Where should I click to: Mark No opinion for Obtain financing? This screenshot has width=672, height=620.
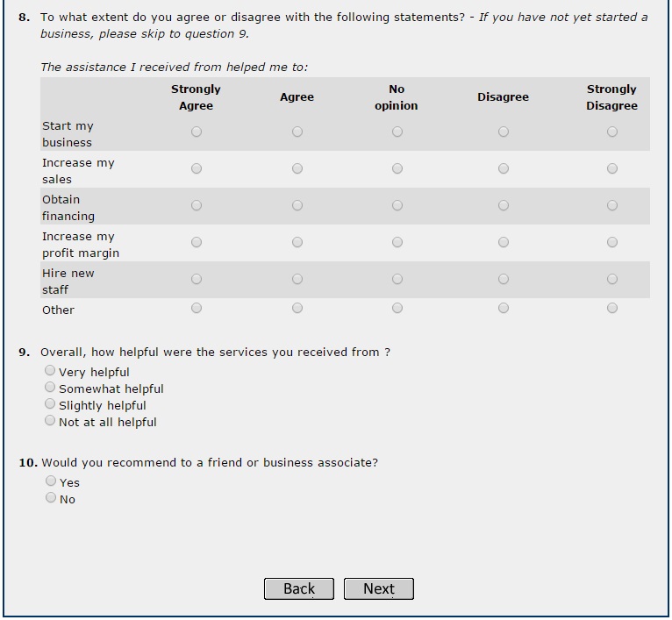pos(397,206)
